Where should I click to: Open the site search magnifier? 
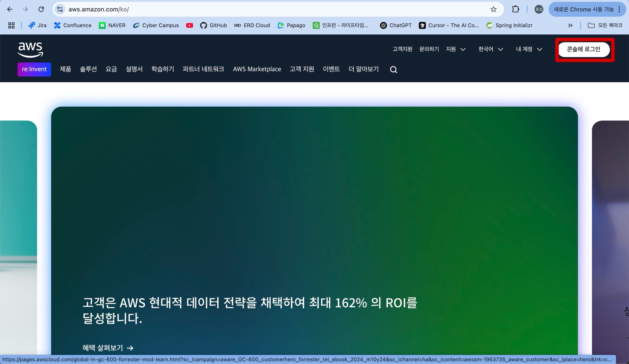tap(393, 69)
